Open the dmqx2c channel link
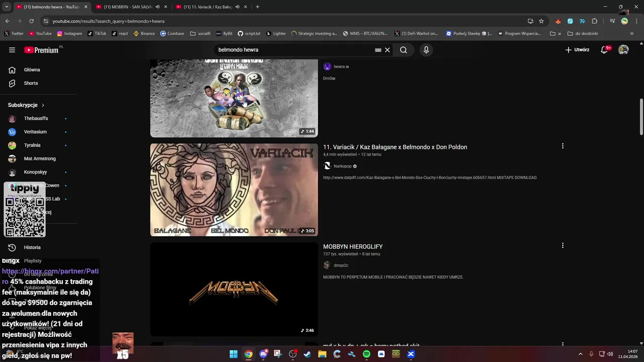644x362 pixels. (341, 265)
